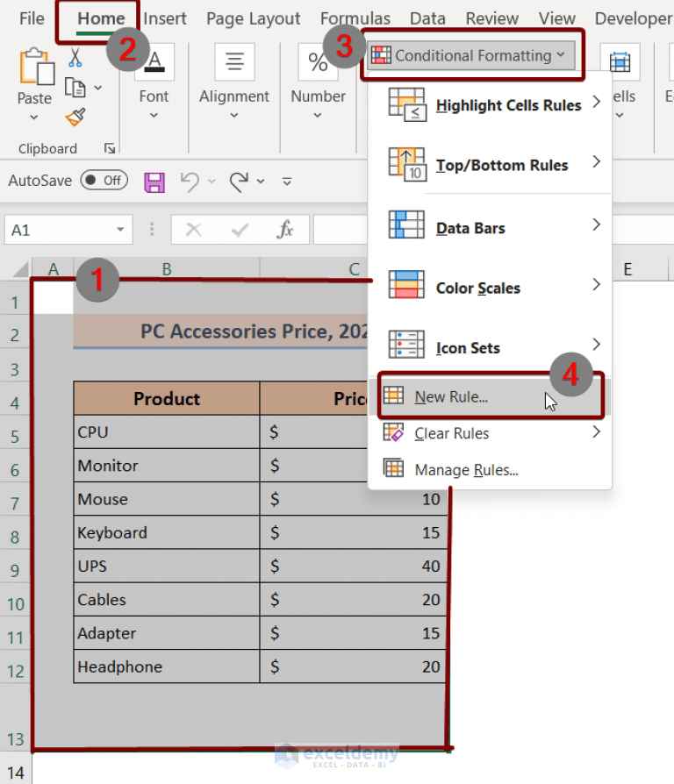674x784 pixels.
Task: Switch to the Formulas tab
Action: click(355, 18)
